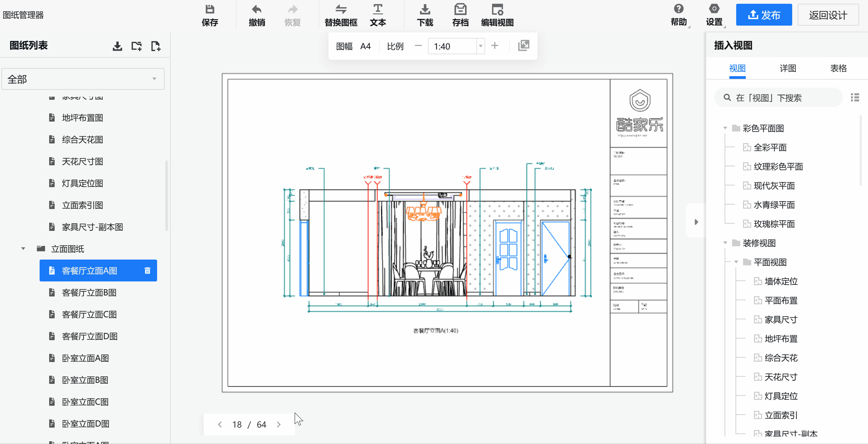The image size is (868, 444).
Task: Click the 发布 publish button
Action: [764, 15]
